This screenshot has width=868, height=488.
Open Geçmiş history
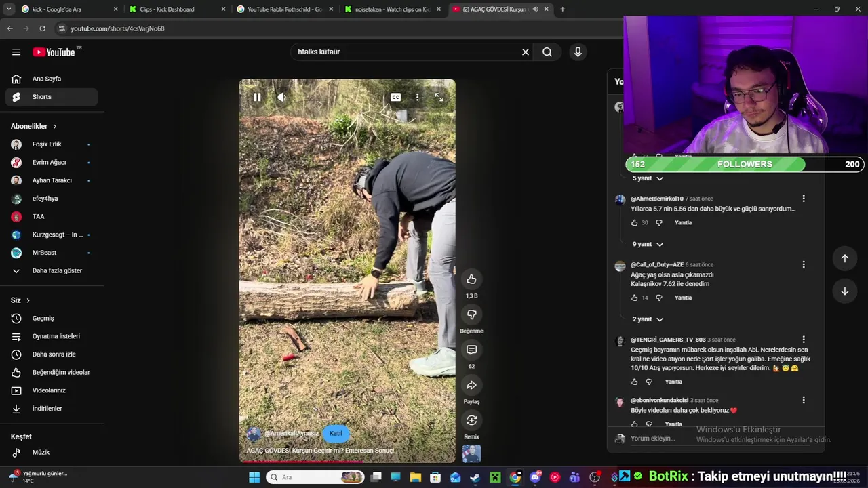point(52,319)
